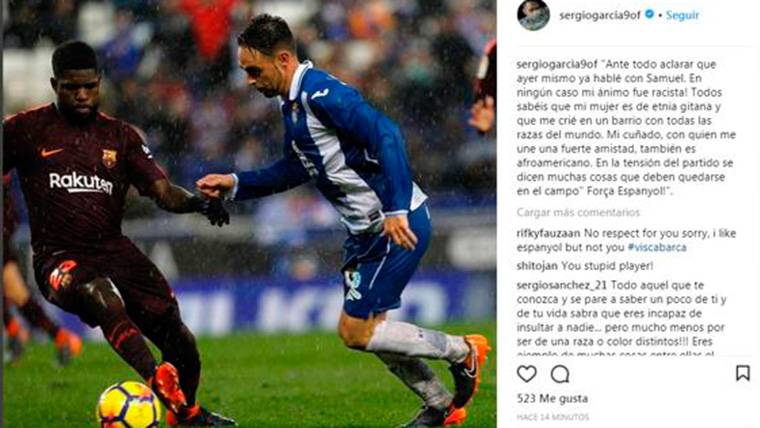Screen dimensions: 760x428
Task: Open sergiosanchez_21 commenter profile
Action: [561, 285]
